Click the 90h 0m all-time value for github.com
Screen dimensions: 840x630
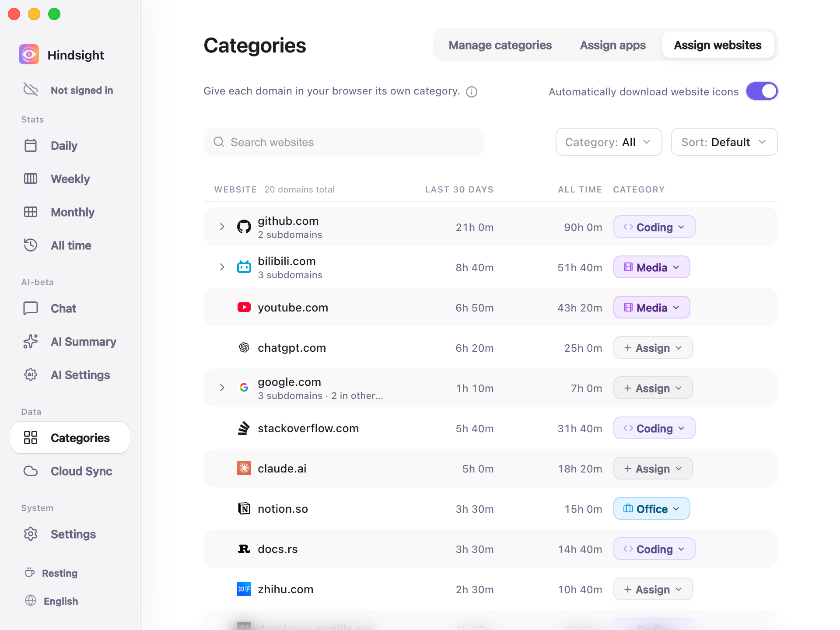[x=583, y=227]
